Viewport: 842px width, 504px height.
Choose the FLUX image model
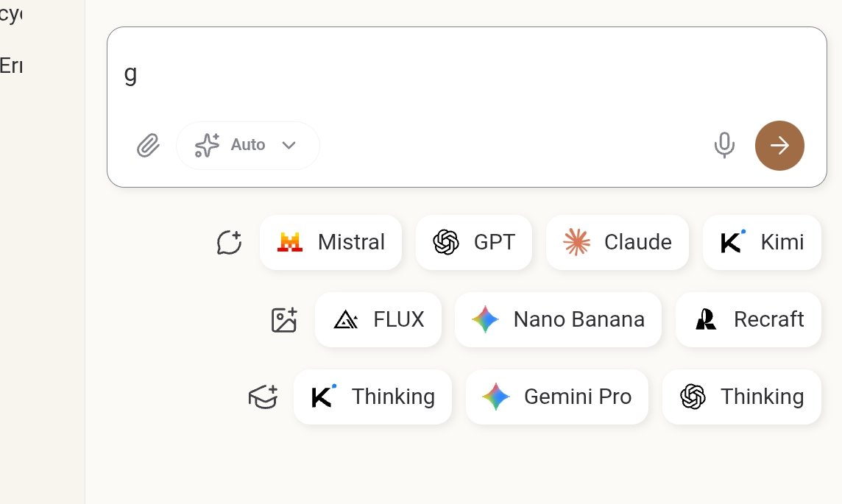[378, 319]
